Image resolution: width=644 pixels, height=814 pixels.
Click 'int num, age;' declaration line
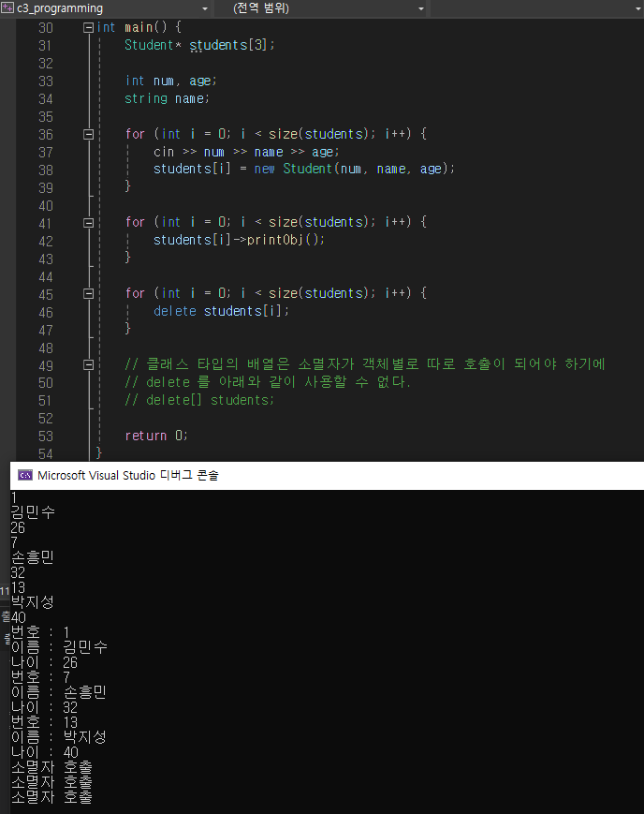coord(170,81)
